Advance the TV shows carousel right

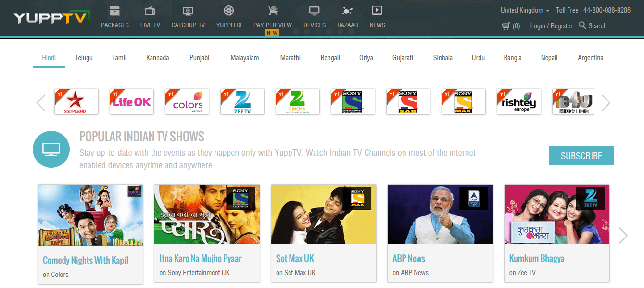click(x=623, y=235)
